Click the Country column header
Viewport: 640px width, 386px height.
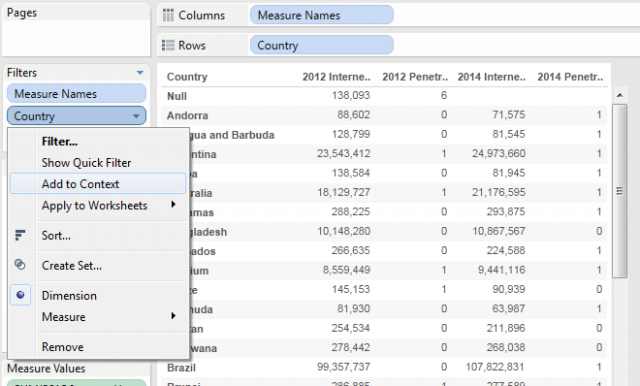[x=187, y=77]
